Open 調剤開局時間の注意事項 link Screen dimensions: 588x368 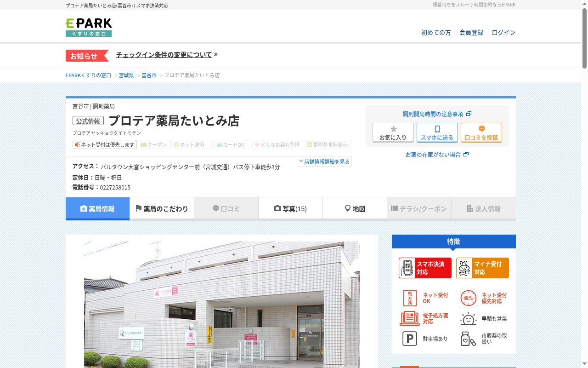[437, 114]
